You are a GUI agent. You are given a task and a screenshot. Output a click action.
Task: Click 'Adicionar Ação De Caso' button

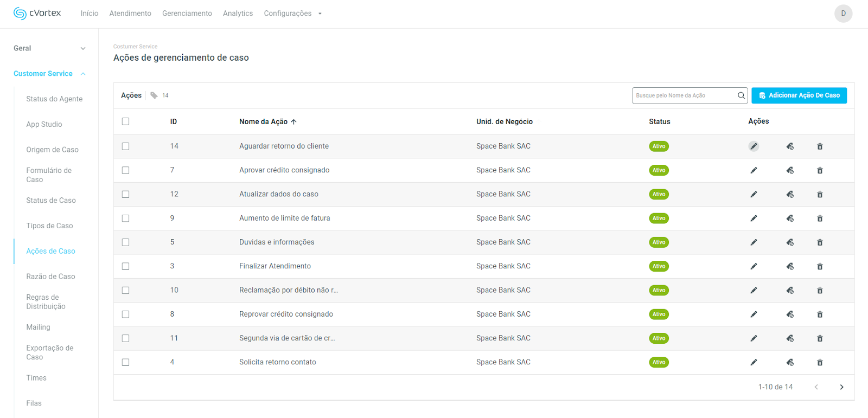(x=799, y=95)
